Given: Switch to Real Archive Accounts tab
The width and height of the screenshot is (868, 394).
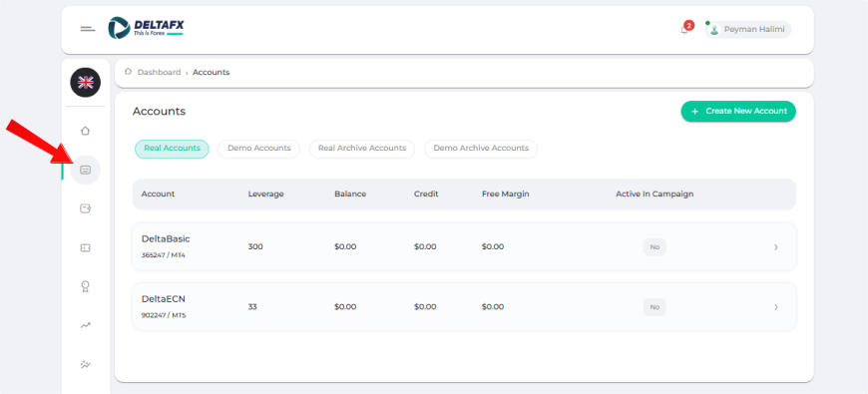Looking at the screenshot, I should (x=362, y=149).
